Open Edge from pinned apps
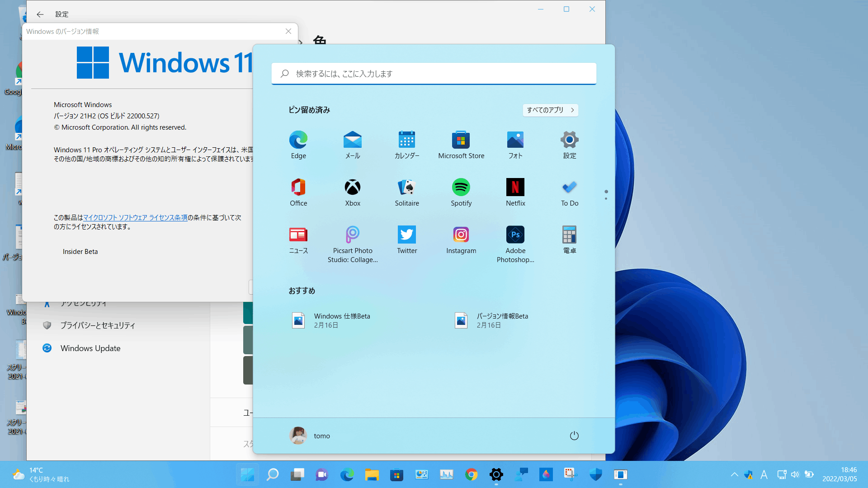Screen dimensions: 868x488 pyautogui.click(x=298, y=145)
